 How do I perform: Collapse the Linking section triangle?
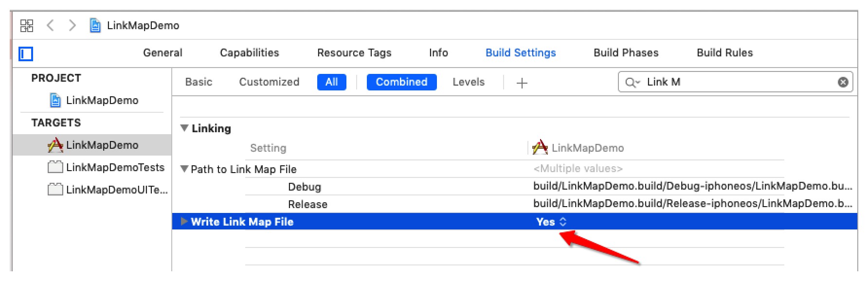(184, 128)
